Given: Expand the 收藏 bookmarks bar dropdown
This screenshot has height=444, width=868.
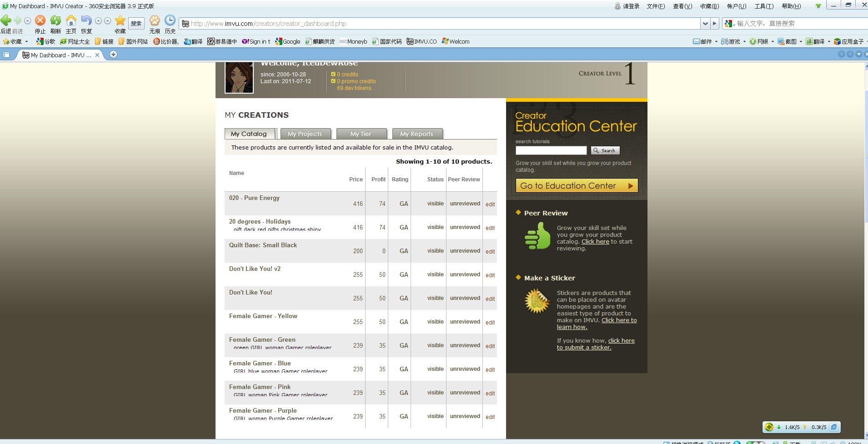Looking at the screenshot, I should click(x=26, y=41).
